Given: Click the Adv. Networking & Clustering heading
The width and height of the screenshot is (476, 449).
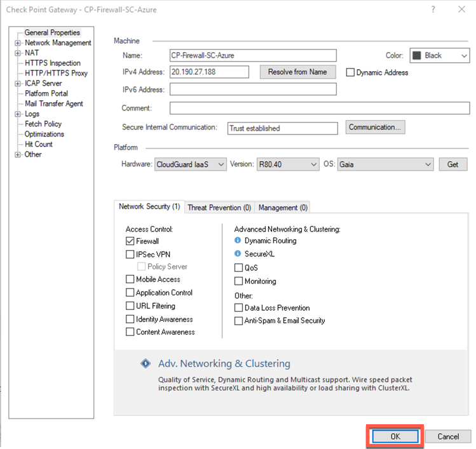Looking at the screenshot, I should tap(224, 363).
